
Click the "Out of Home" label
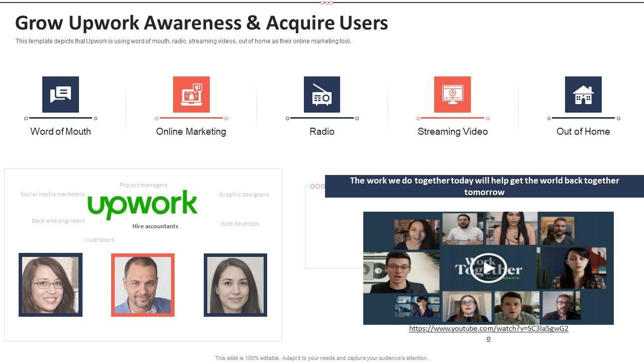tap(583, 131)
